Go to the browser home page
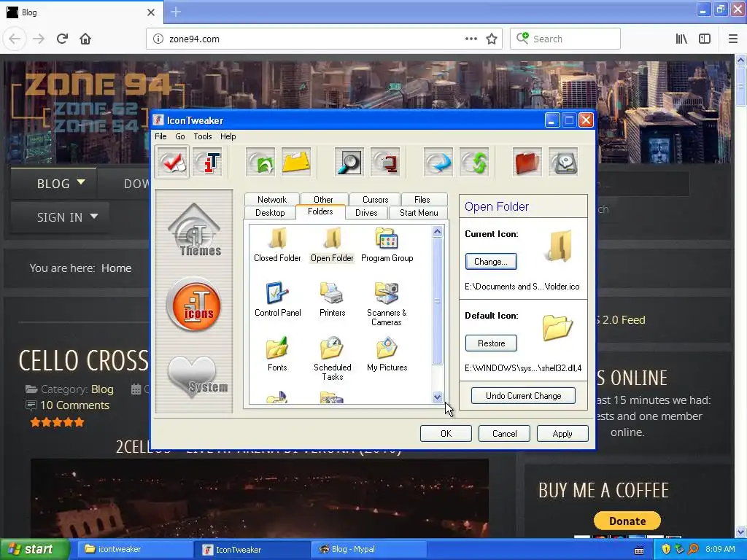 coord(85,39)
